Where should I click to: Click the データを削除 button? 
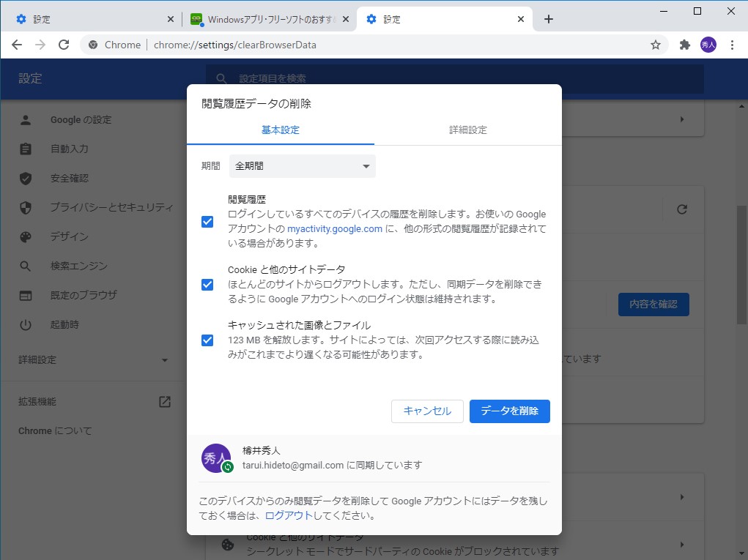coord(509,411)
